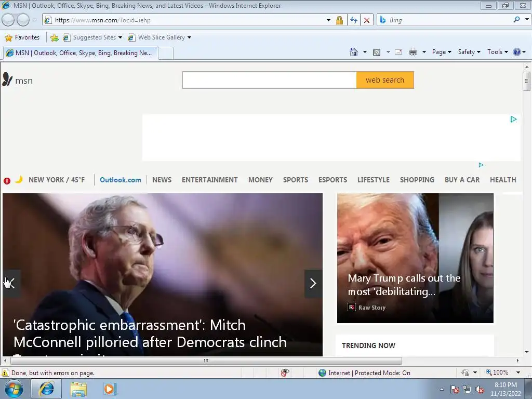Image resolution: width=532 pixels, height=399 pixels.
Task: Open the recent pages dropdown arrow
Action: (x=35, y=20)
